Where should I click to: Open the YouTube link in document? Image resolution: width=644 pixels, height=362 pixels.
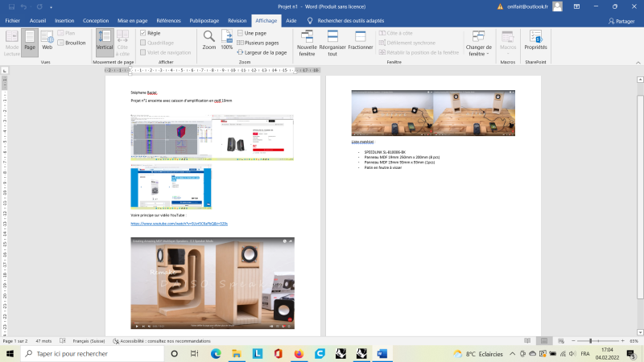click(x=179, y=224)
